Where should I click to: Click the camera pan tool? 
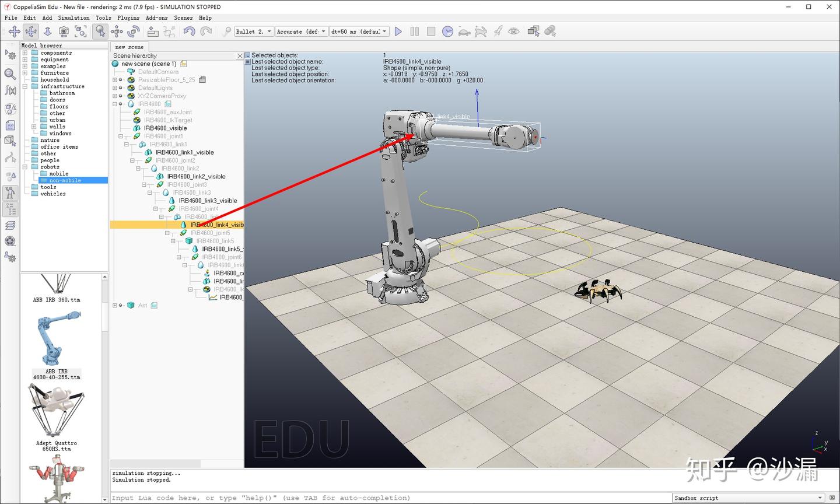tap(14, 32)
